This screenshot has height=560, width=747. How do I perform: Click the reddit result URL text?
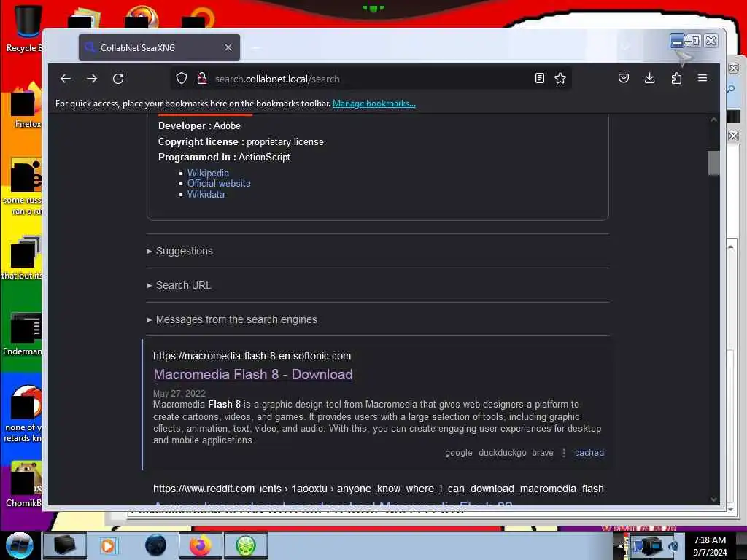(x=379, y=489)
